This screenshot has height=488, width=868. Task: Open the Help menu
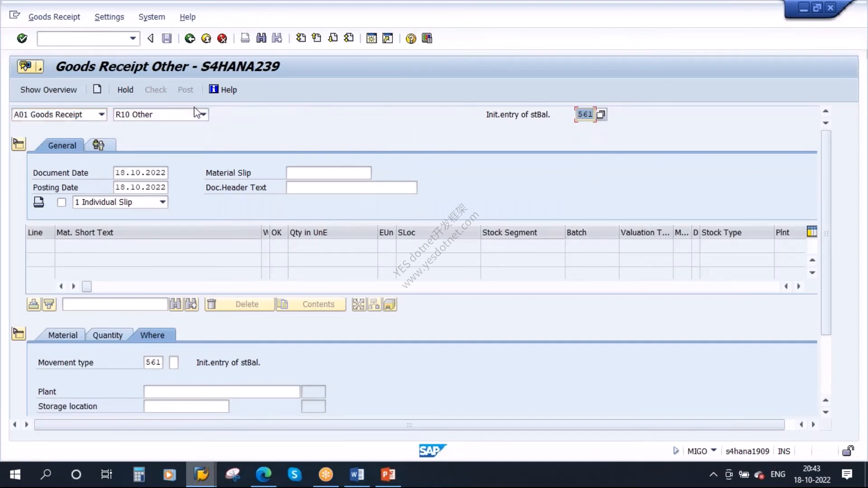(x=187, y=17)
